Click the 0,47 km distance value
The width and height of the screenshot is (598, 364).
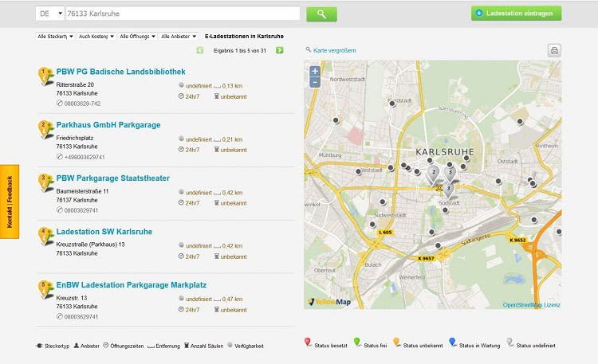pos(232,299)
